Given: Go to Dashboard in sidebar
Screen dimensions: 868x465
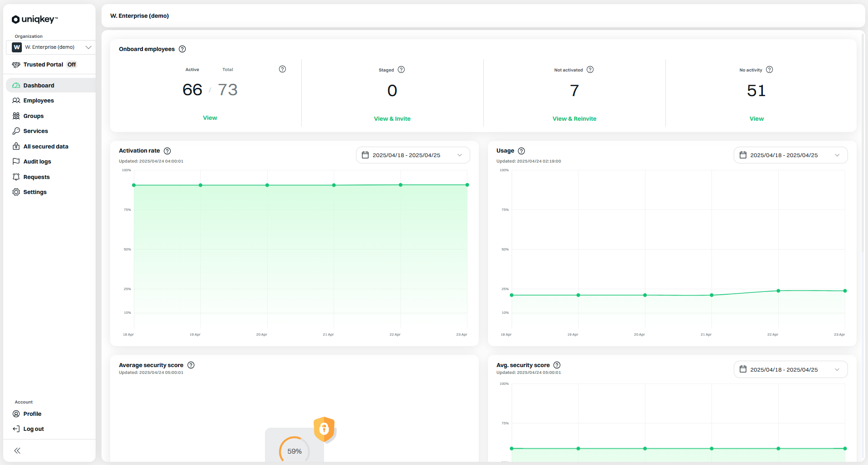Looking at the screenshot, I should click(51, 86).
